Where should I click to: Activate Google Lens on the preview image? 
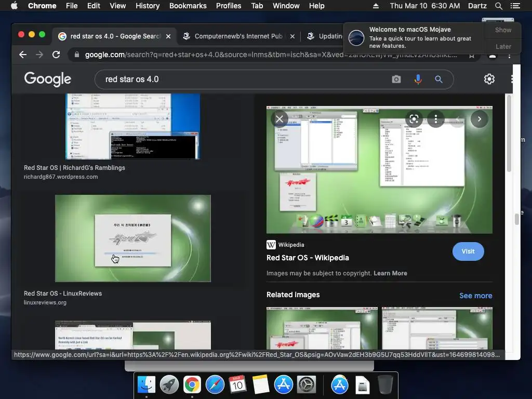point(414,119)
